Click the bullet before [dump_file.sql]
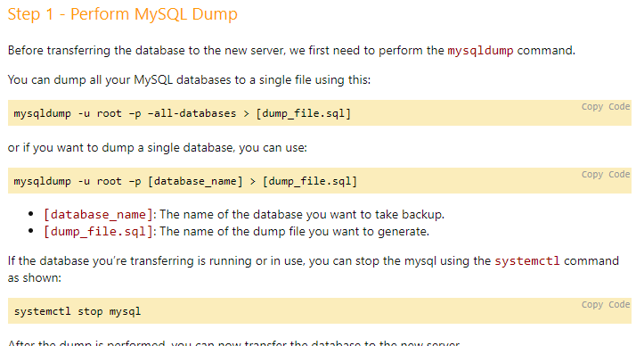644x346 pixels. (31, 231)
